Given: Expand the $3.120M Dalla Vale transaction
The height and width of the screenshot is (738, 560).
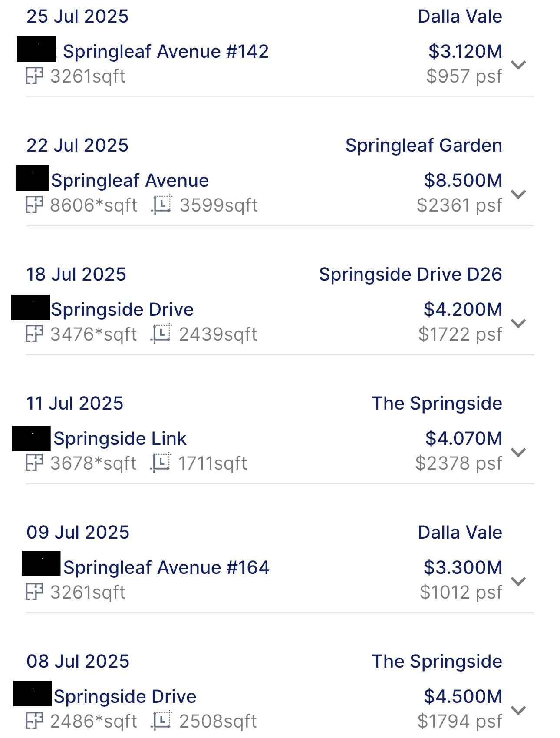Looking at the screenshot, I should (x=518, y=65).
